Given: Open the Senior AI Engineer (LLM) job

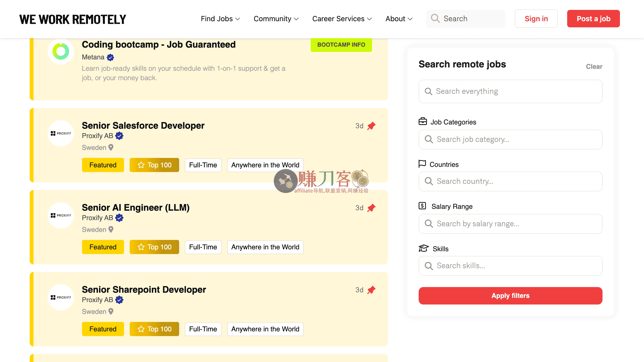Looking at the screenshot, I should click(136, 207).
